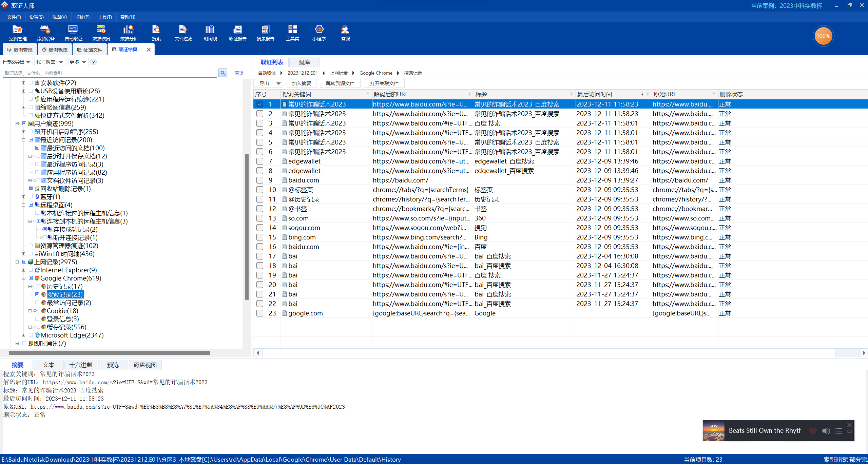Switch to the 十六进制 tab
Screen dimensions: 868x464
[80, 365]
